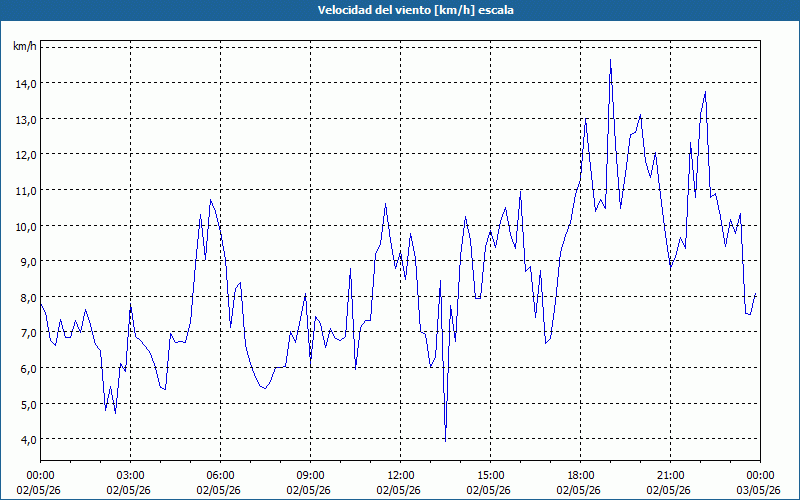Click the '7,0' y-axis label
This screenshot has height=500, width=800.
(28, 333)
